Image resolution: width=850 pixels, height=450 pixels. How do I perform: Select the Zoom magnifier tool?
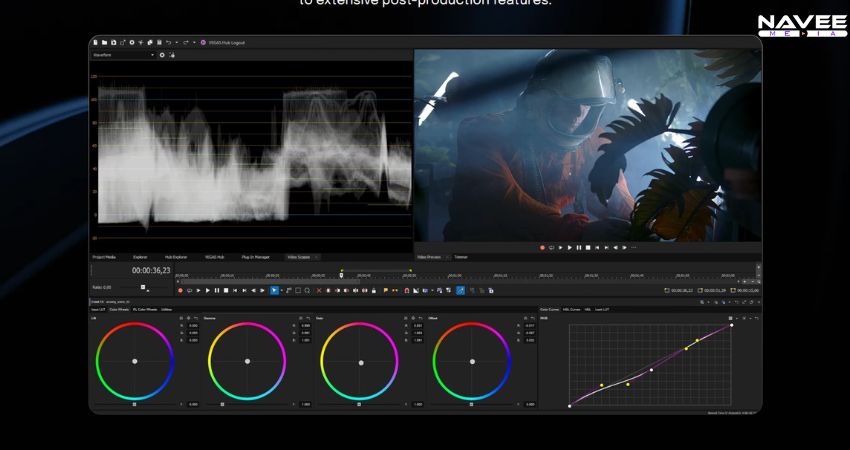(x=307, y=291)
